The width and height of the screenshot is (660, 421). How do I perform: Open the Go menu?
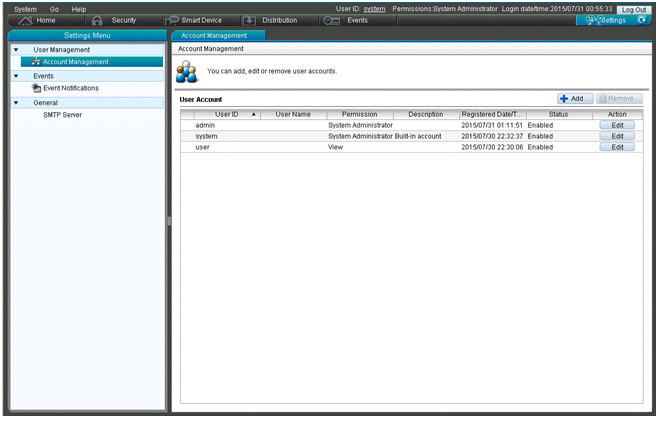pos(54,8)
